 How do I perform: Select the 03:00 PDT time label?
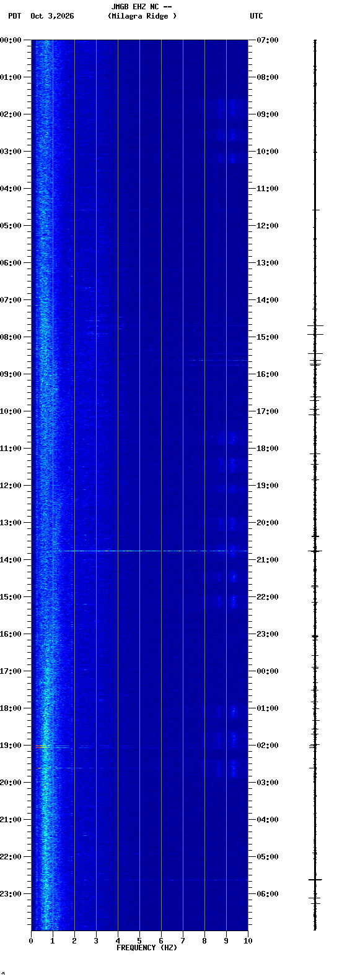(x=11, y=152)
